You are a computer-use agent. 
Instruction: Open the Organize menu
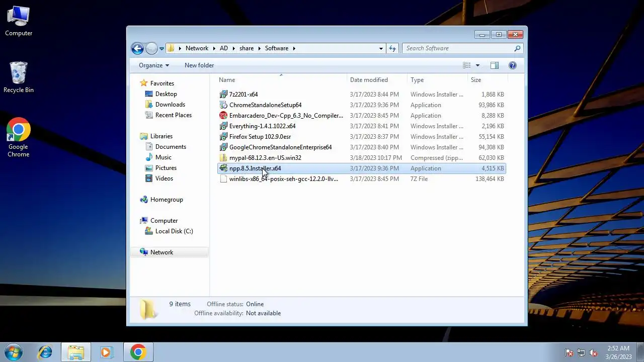click(x=154, y=65)
